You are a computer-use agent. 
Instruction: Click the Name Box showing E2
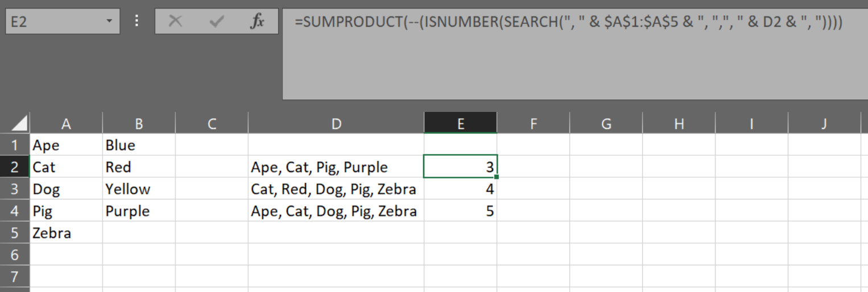click(54, 22)
